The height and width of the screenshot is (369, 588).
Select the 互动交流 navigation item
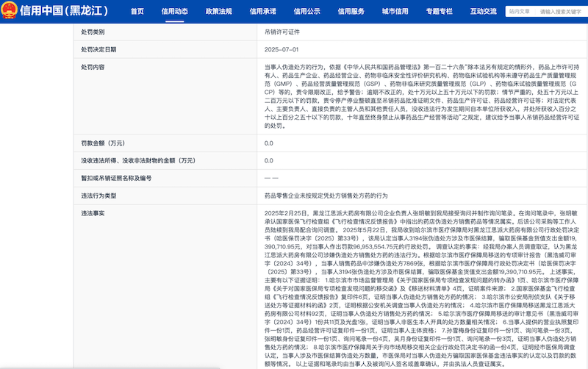click(484, 12)
